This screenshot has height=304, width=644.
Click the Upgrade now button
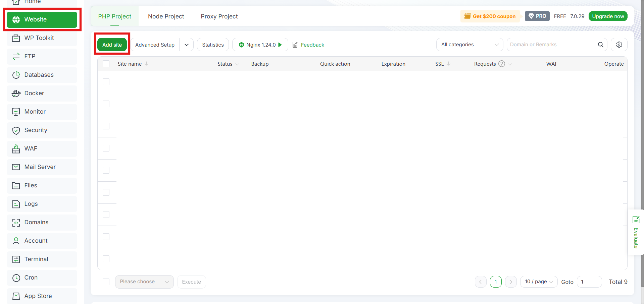coord(608,16)
